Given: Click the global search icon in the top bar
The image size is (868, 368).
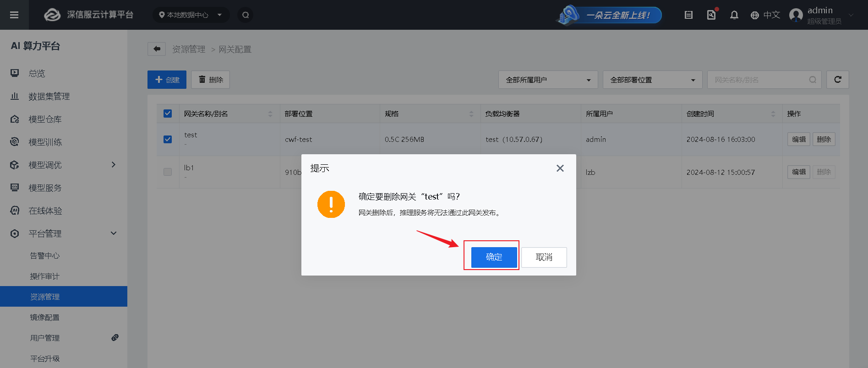Looking at the screenshot, I should [x=246, y=15].
